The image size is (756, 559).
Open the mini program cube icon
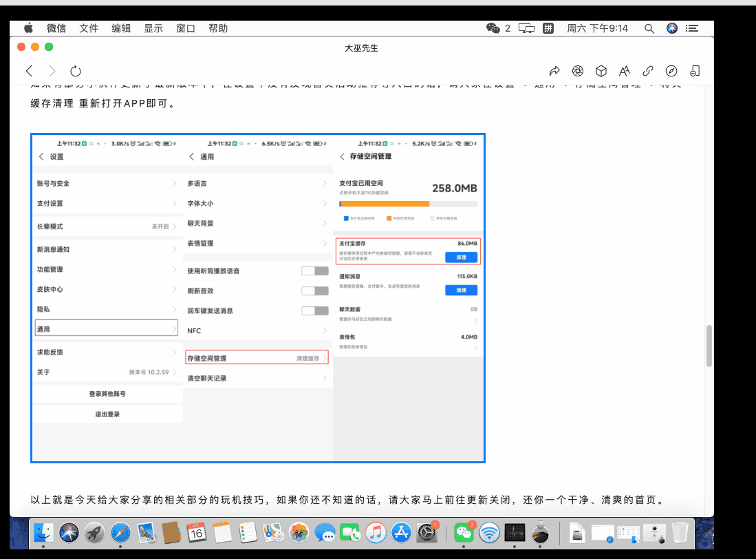(601, 70)
